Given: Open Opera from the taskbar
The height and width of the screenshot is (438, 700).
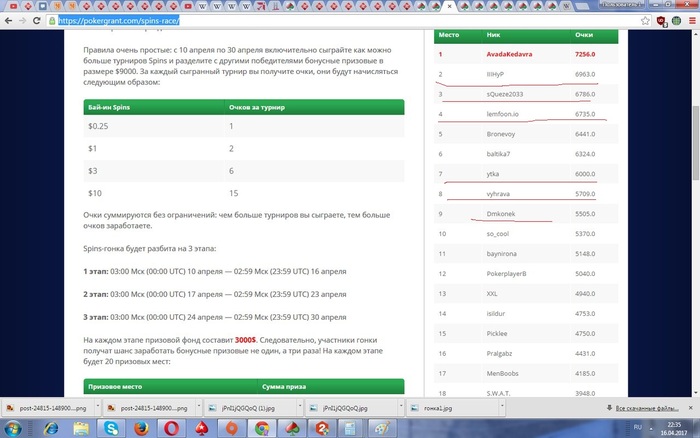Looking at the screenshot, I should click(x=171, y=429).
